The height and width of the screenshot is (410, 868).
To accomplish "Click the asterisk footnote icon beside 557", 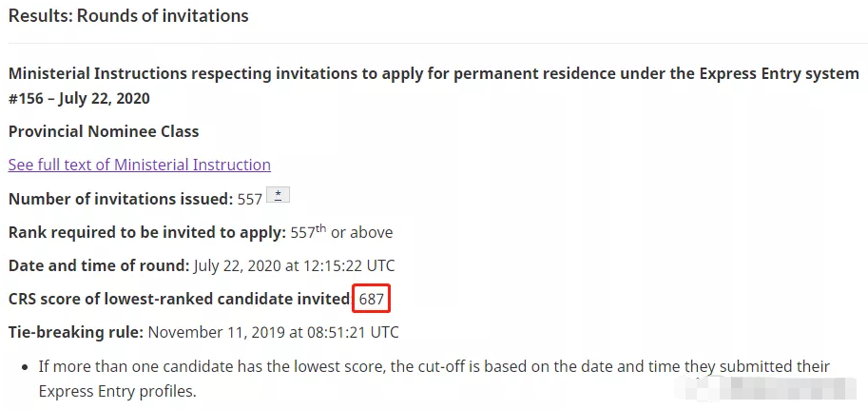I will point(278,196).
